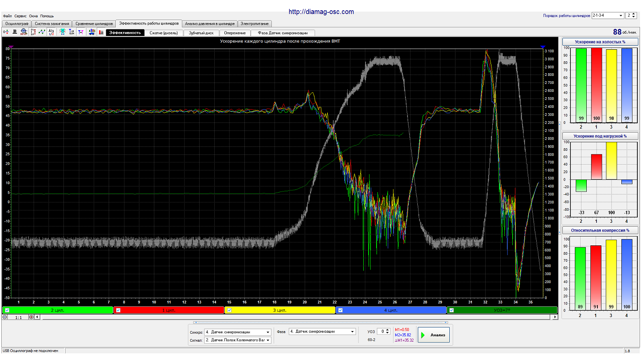Switch to the Электропитание tab
This screenshot has width=644, height=355.
255,24
